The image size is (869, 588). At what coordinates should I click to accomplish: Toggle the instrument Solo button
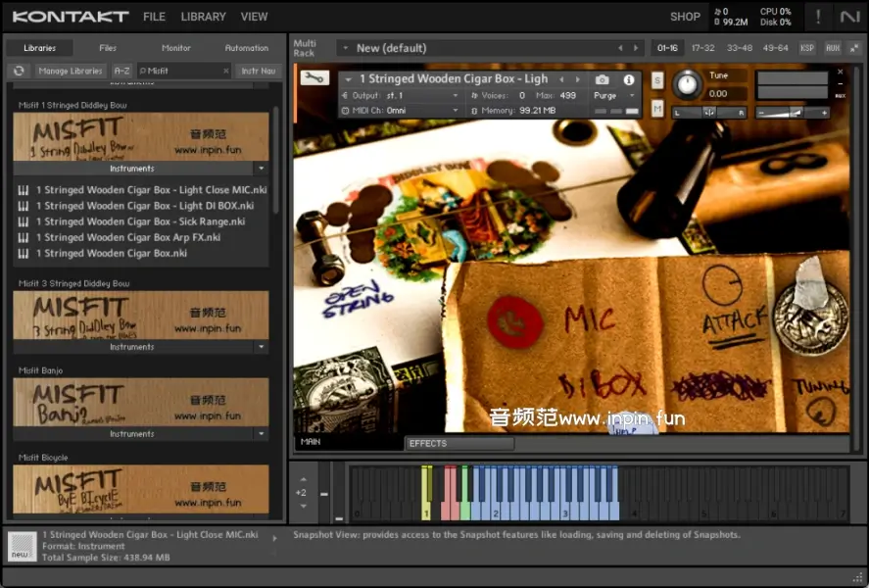tap(657, 79)
